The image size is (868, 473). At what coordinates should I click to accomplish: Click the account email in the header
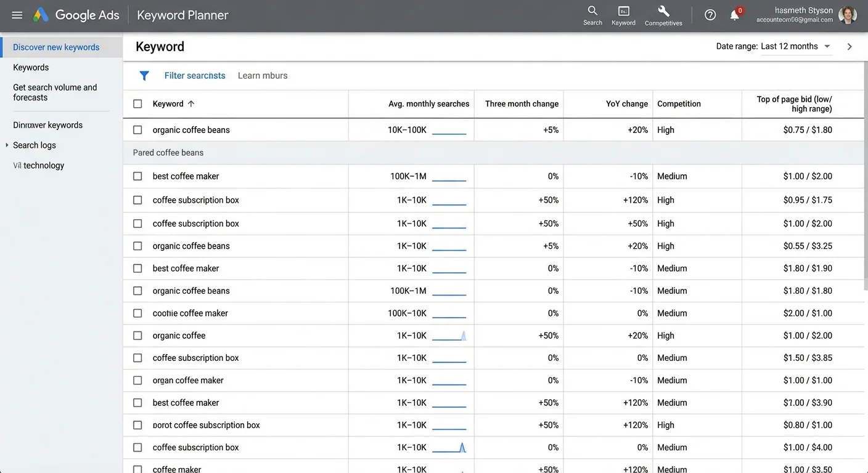pos(795,20)
